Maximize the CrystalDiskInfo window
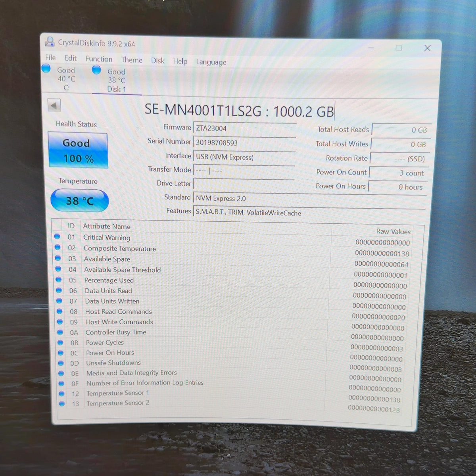 point(399,48)
